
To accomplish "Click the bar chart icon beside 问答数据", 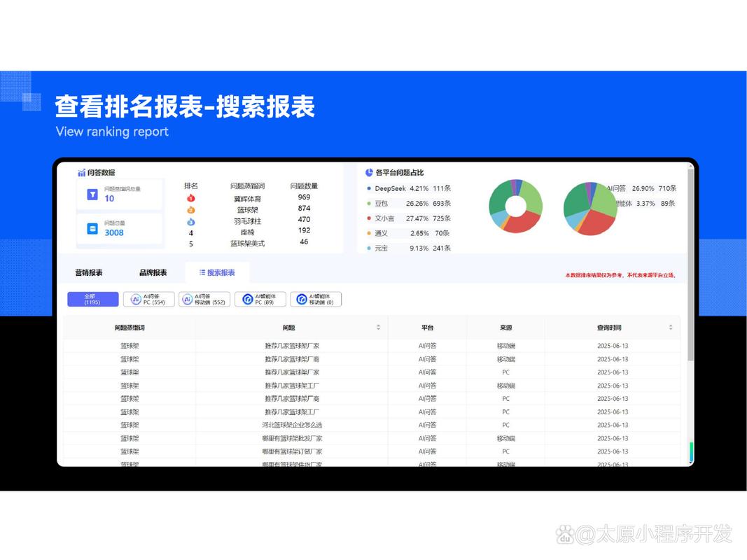I will point(82,172).
